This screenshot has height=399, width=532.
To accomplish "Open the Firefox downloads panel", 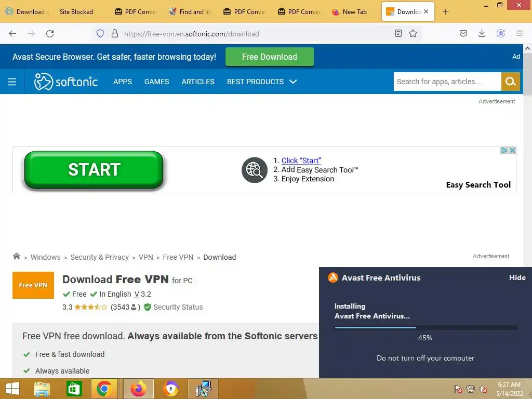I will tap(482, 33).
